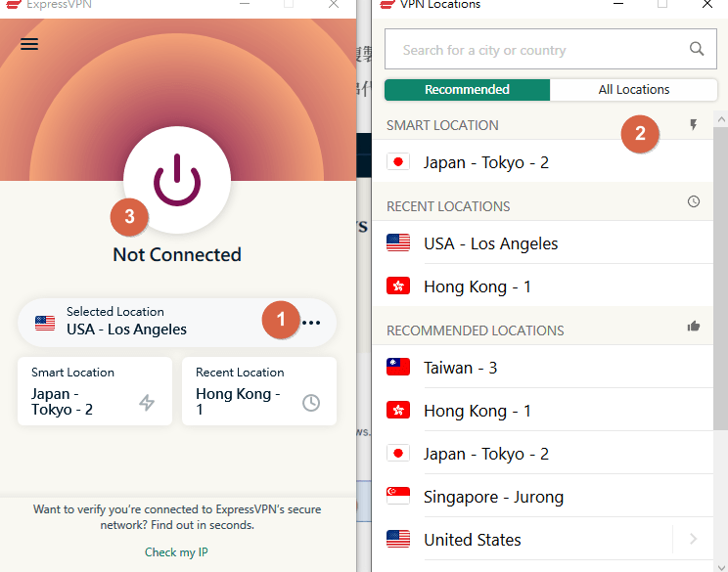Select the Smart Location Japan - Tokyo - 2 card
728x572 pixels.
click(x=95, y=391)
